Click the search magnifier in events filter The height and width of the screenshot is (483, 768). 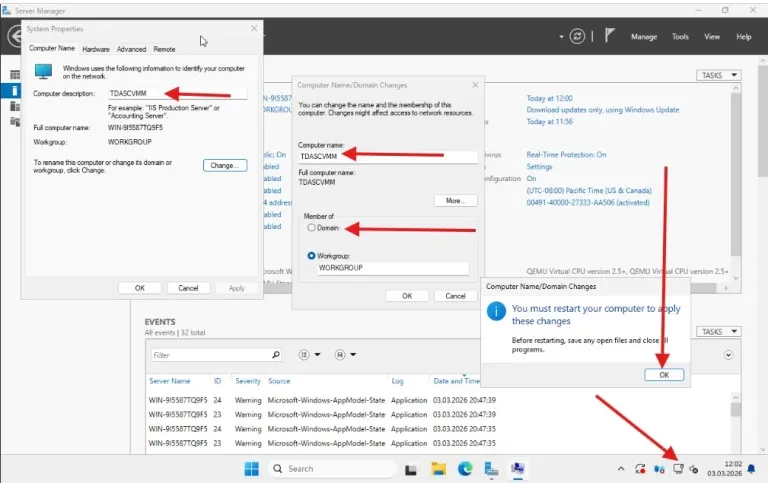(x=276, y=354)
